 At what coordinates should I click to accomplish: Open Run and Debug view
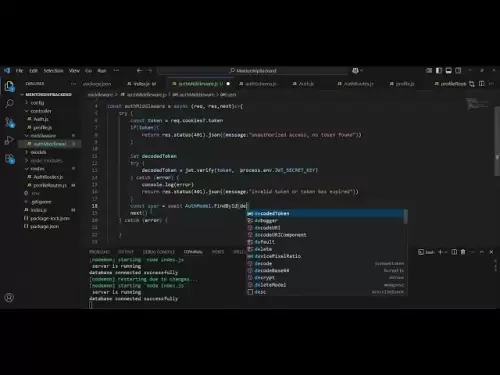point(9,140)
